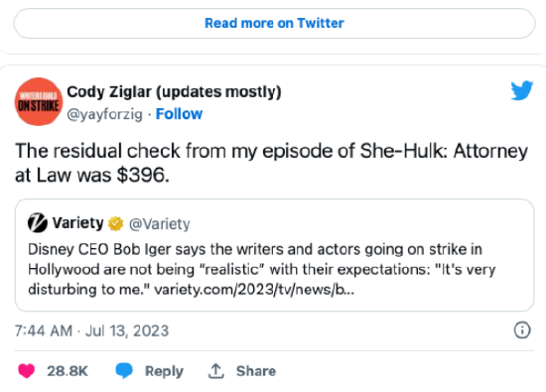Click the Variety logo avatar
Viewport: 546px width, 392px height.
point(38,223)
